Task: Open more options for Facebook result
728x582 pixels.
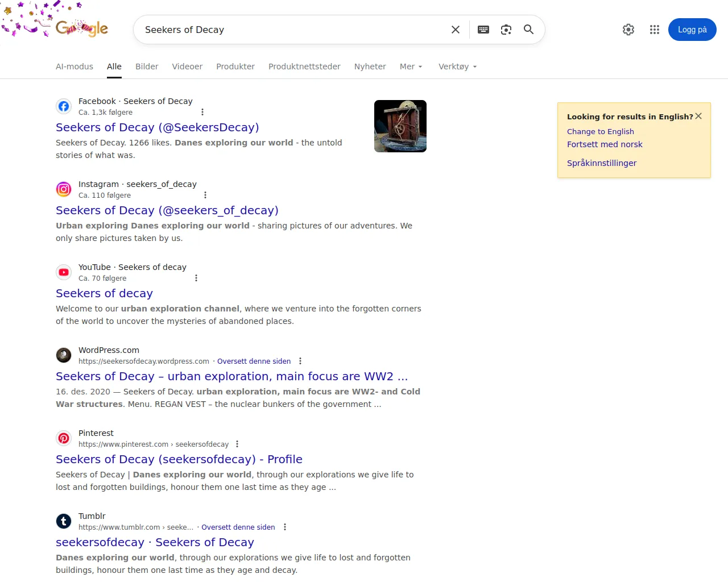Action: 202,113
